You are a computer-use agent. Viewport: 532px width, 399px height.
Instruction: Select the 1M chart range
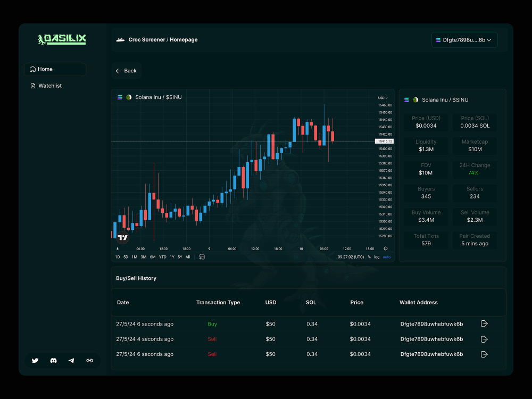pos(135,257)
